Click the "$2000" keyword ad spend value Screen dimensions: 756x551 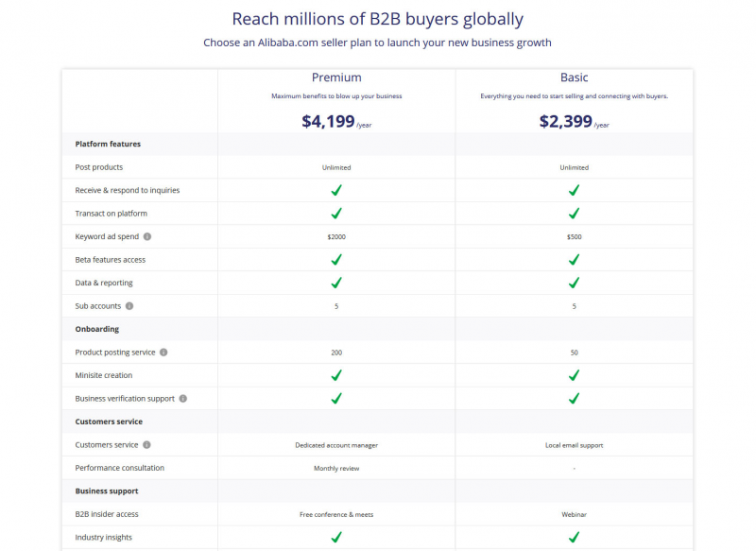pyautogui.click(x=336, y=237)
